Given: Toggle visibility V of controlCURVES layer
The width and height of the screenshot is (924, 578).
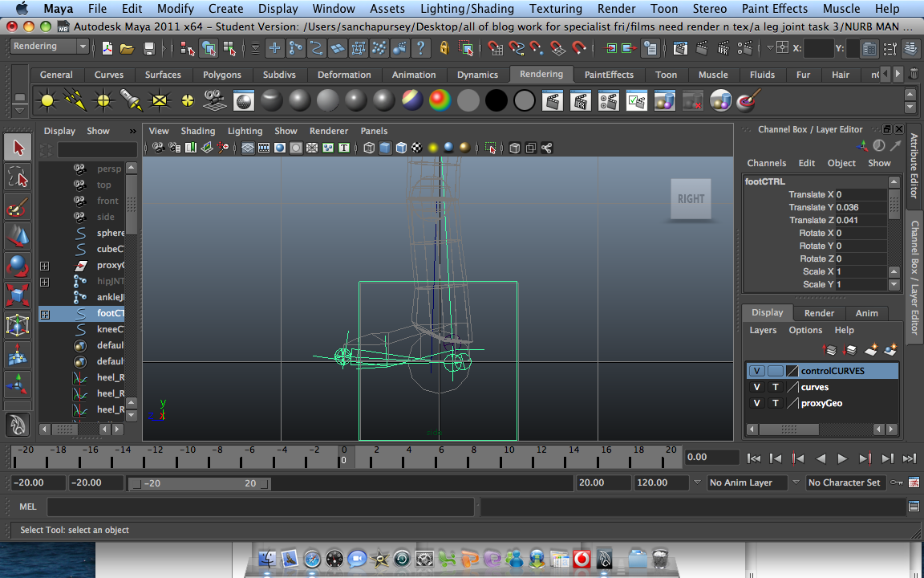Looking at the screenshot, I should tap(756, 371).
